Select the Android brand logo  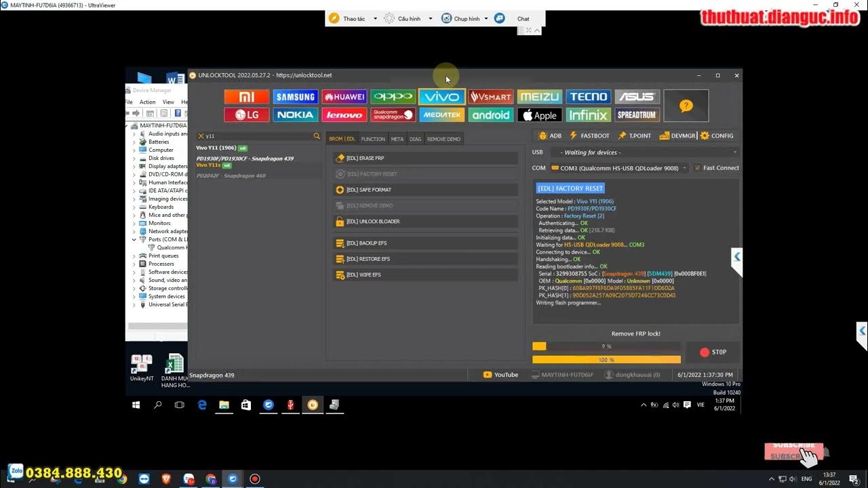(x=491, y=115)
